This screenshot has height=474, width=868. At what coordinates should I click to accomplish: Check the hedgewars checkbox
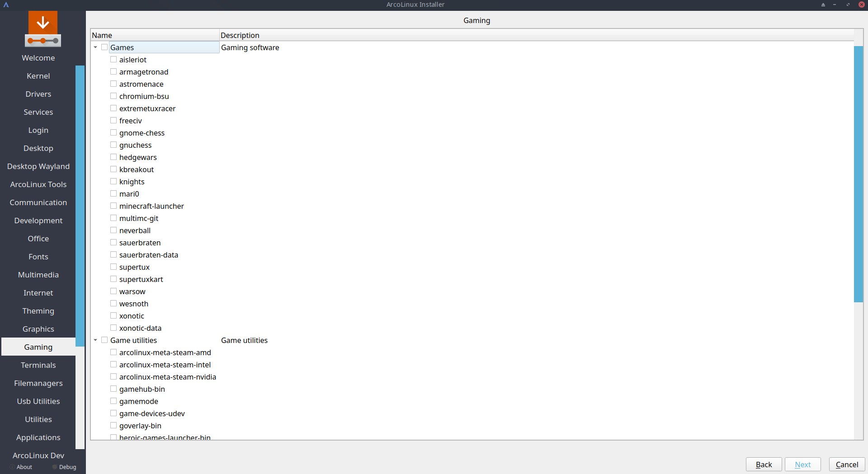click(113, 157)
